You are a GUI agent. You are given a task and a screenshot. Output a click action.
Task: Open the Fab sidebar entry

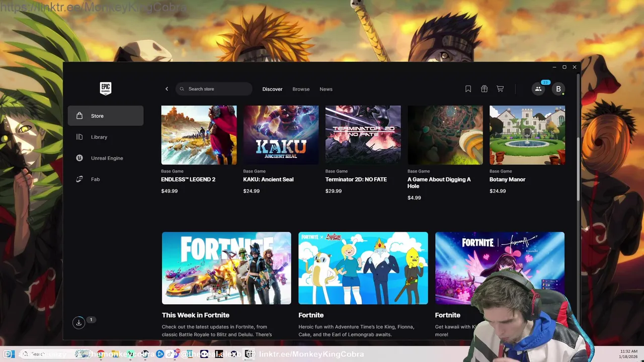tap(106, 179)
